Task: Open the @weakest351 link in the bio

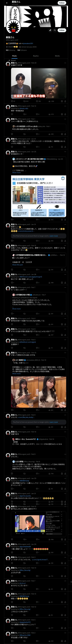Action: 28,43
